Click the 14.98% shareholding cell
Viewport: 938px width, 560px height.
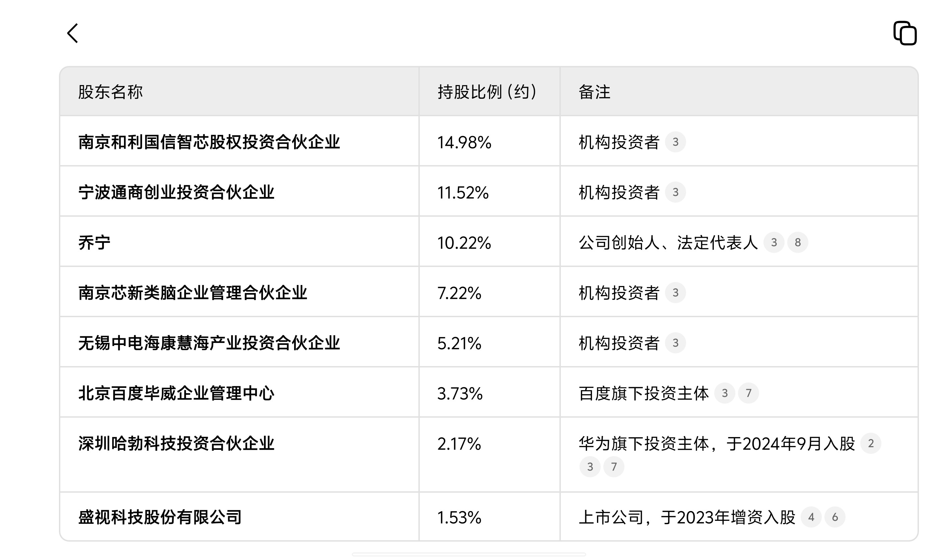point(464,142)
